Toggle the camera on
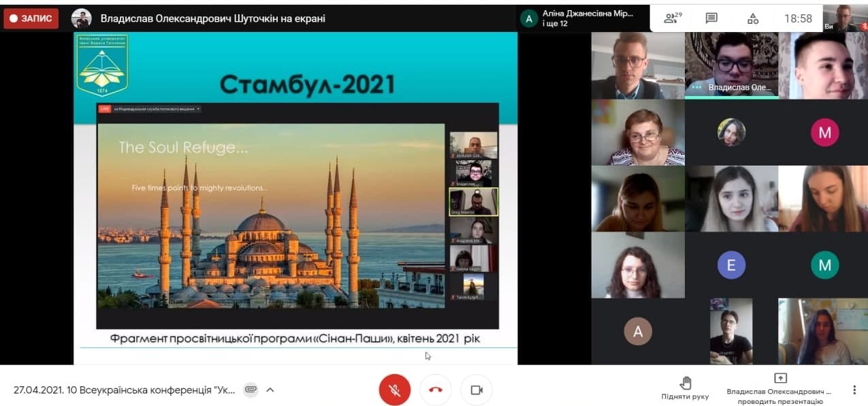Screen dimensions: 868x406 tap(477, 390)
